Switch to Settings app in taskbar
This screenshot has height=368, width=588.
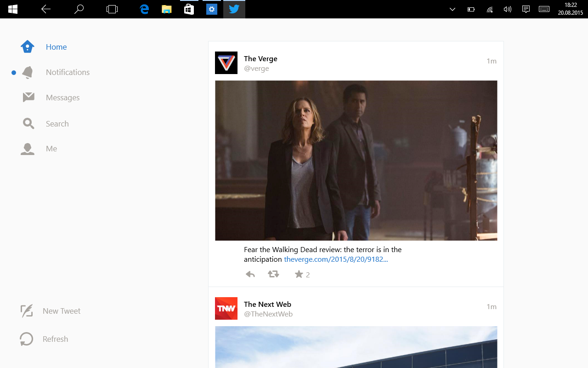211,9
